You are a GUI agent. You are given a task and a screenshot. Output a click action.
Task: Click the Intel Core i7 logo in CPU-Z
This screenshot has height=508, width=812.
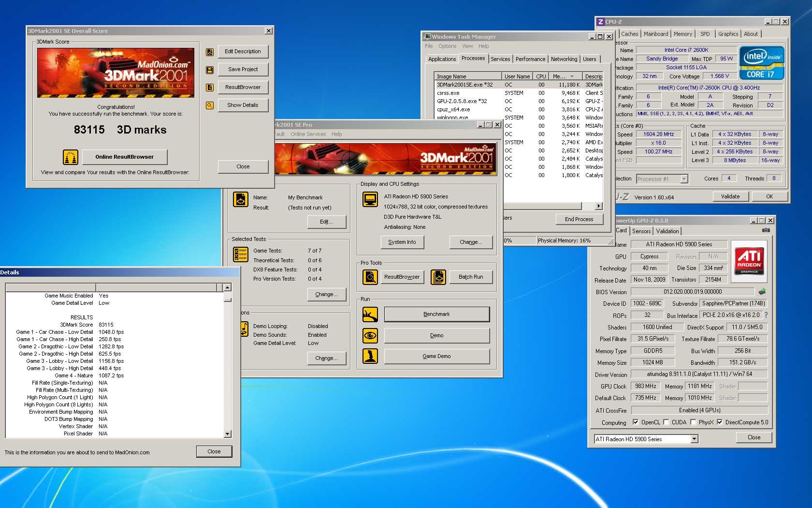pos(762,63)
